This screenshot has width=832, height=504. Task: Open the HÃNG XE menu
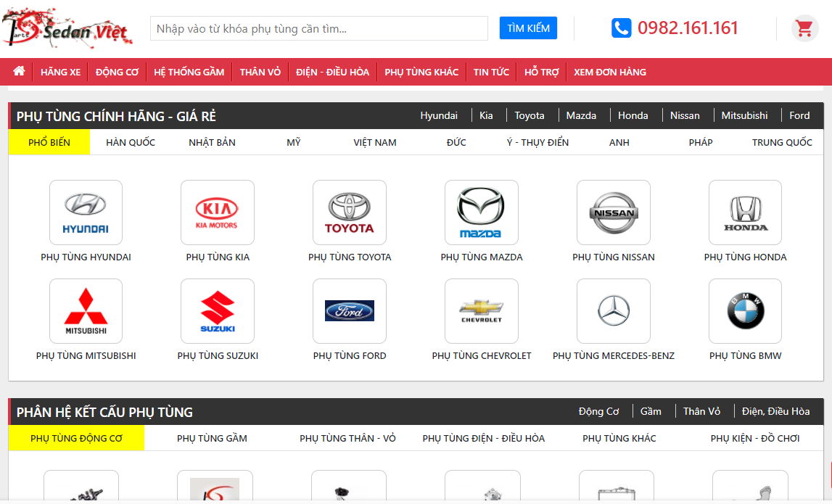click(60, 72)
